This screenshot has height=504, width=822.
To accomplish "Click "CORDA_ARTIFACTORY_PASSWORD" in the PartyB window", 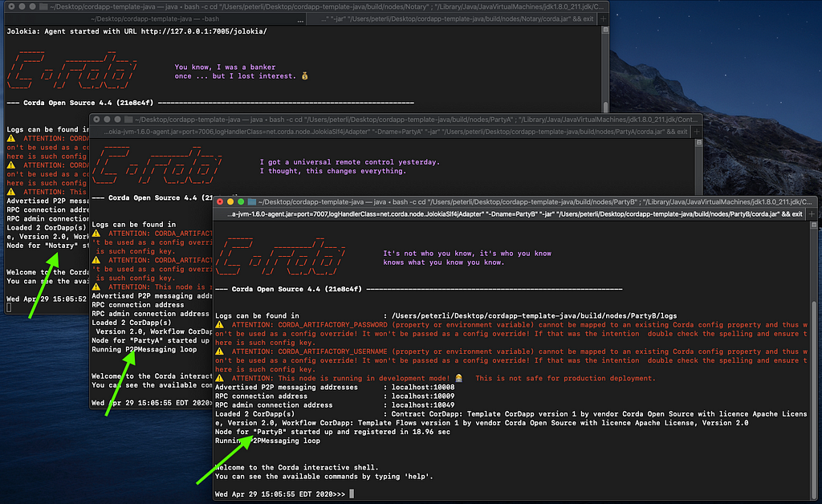I will (x=332, y=325).
